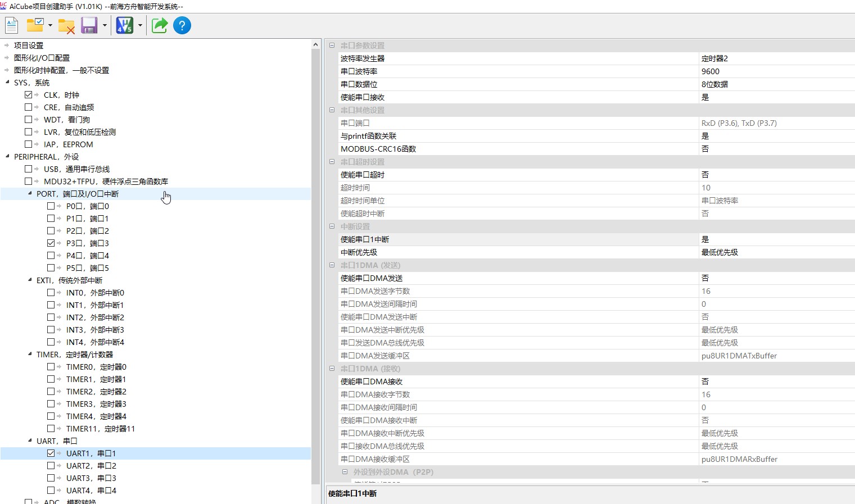Uncheck the CLK 时钟 checkbox
855x504 pixels.
pyautogui.click(x=29, y=95)
